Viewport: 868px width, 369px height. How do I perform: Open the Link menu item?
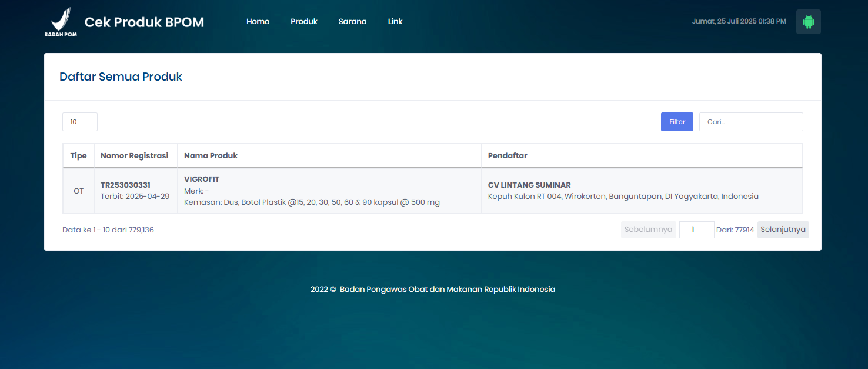tap(395, 22)
